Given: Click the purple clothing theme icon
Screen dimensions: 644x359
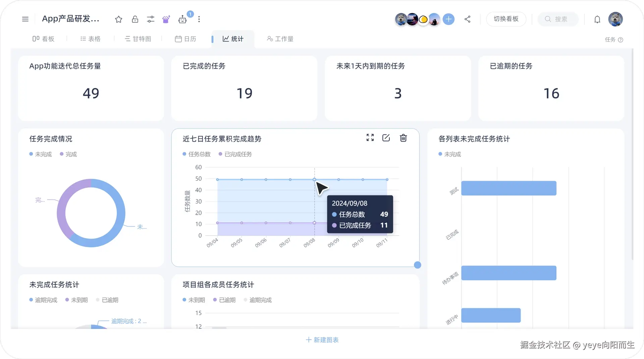Looking at the screenshot, I should click(x=166, y=19).
